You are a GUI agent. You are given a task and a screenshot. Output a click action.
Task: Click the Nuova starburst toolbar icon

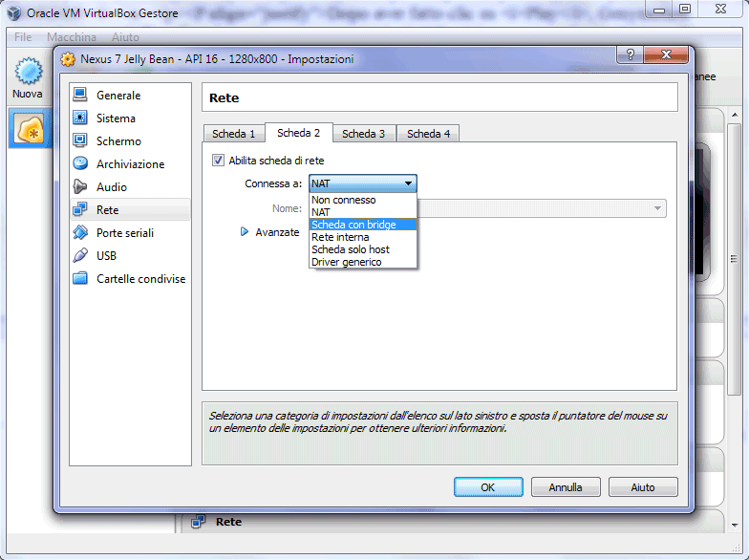point(29,71)
